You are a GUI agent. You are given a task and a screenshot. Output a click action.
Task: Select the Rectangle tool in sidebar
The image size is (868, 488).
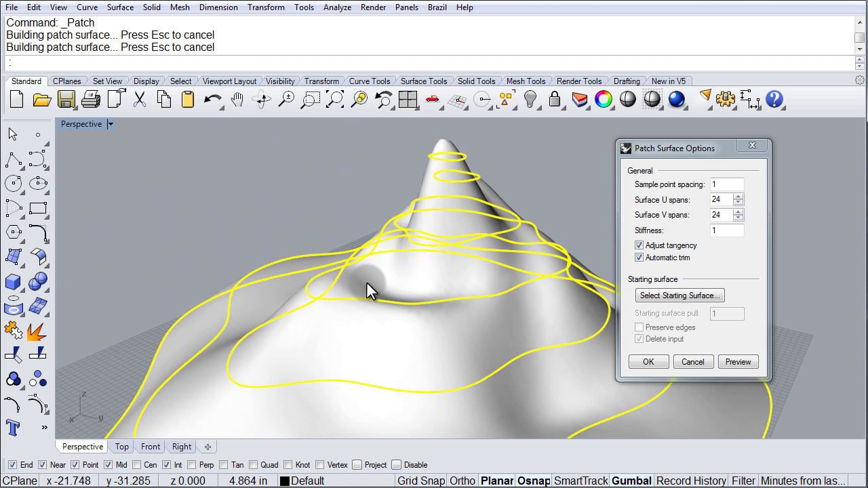click(38, 208)
